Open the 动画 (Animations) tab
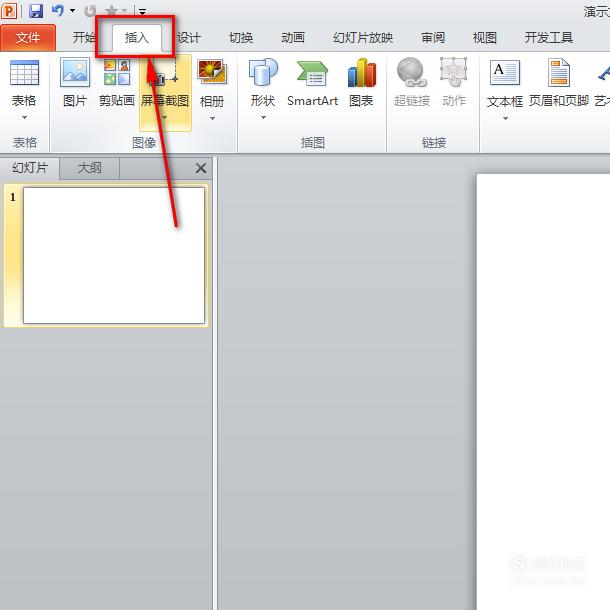The height and width of the screenshot is (610, 610). tap(293, 38)
